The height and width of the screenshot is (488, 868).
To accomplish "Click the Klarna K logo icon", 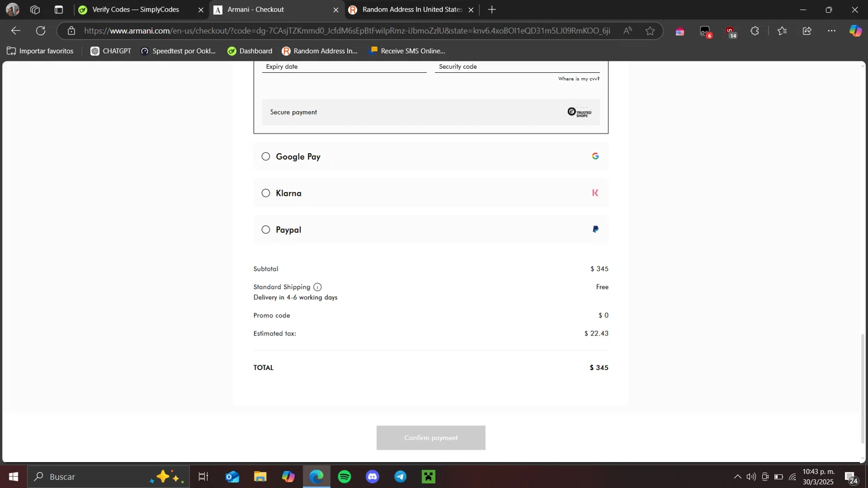I will click(595, 193).
